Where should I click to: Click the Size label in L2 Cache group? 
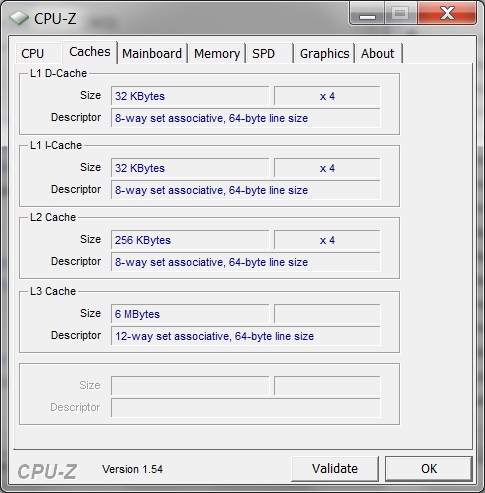click(x=90, y=239)
